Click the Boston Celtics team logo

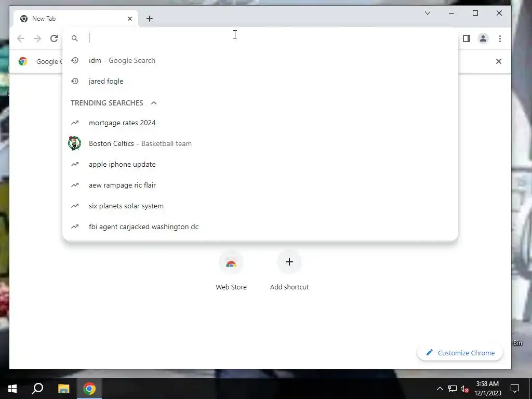[x=74, y=143]
